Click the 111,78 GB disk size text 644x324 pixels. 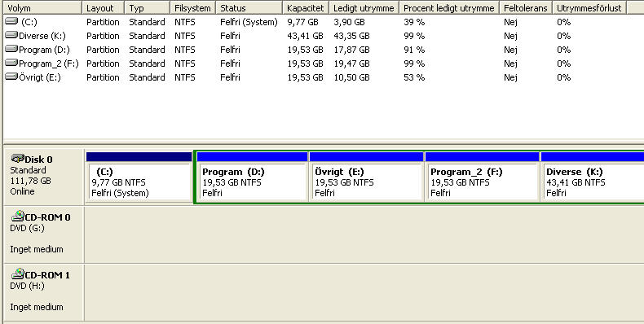coord(30,181)
